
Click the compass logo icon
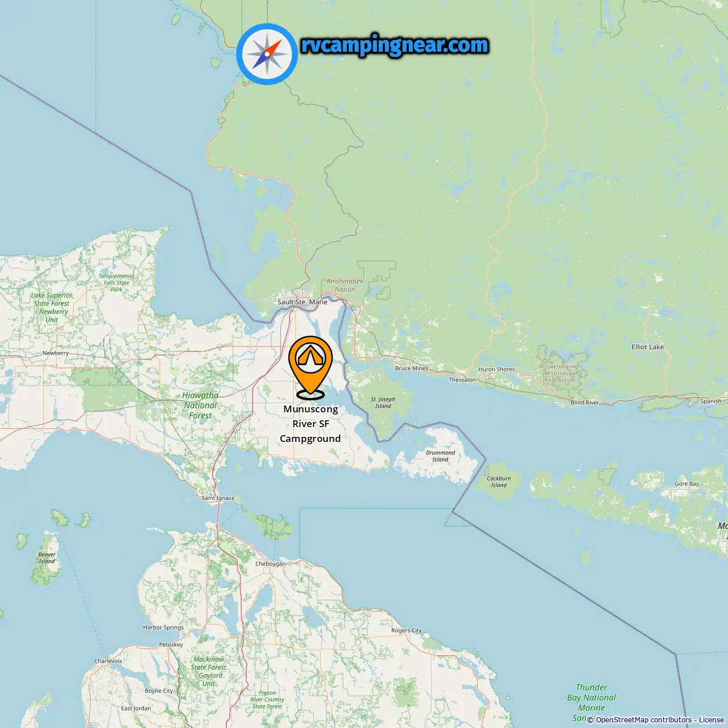pyautogui.click(x=267, y=54)
